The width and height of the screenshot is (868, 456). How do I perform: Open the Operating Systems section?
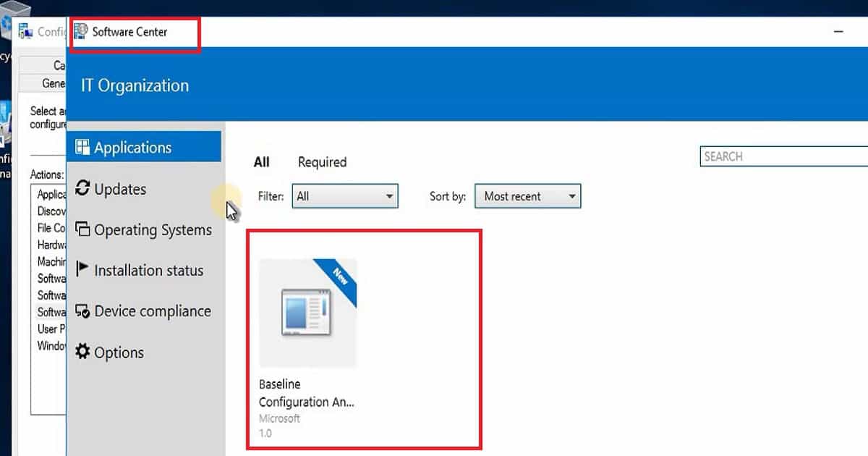144,229
